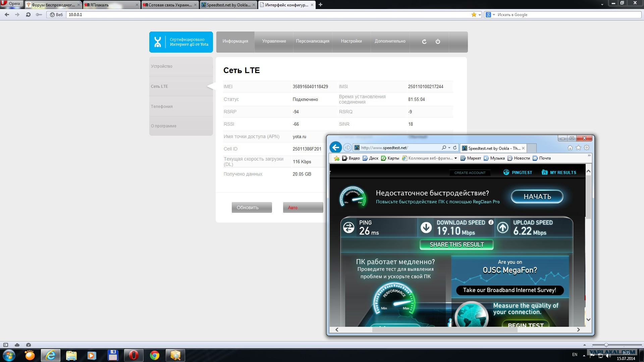This screenshot has width=644, height=362.
Task: Close the IE Speedtest.net tab
Action: [x=523, y=148]
